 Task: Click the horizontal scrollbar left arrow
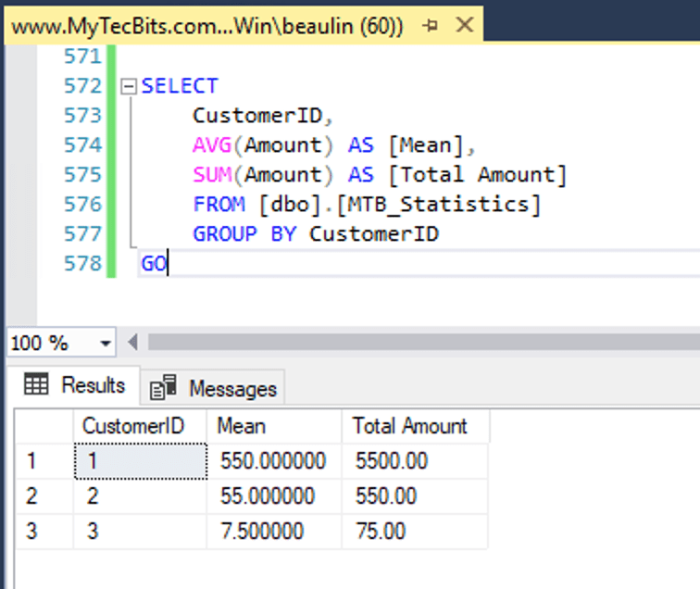coord(132,343)
